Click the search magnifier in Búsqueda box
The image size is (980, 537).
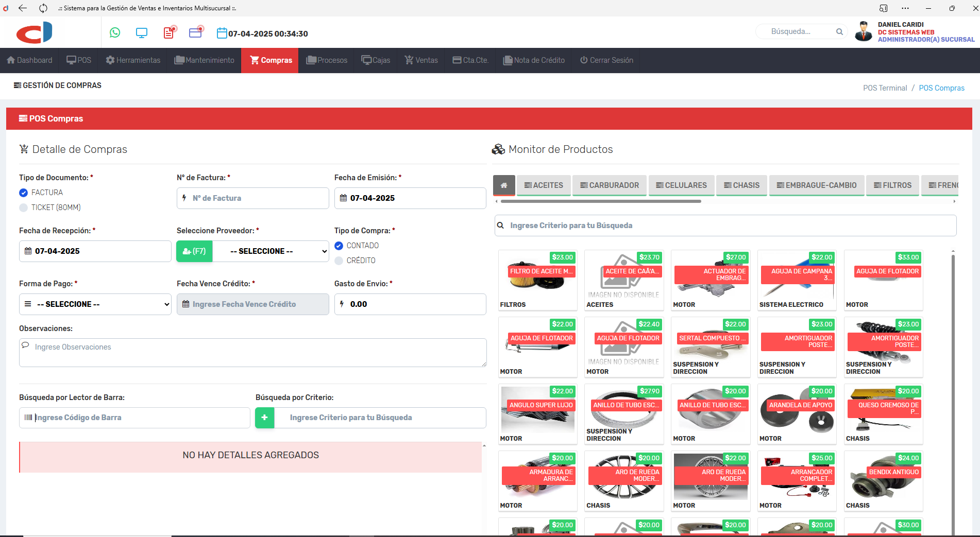tap(839, 32)
